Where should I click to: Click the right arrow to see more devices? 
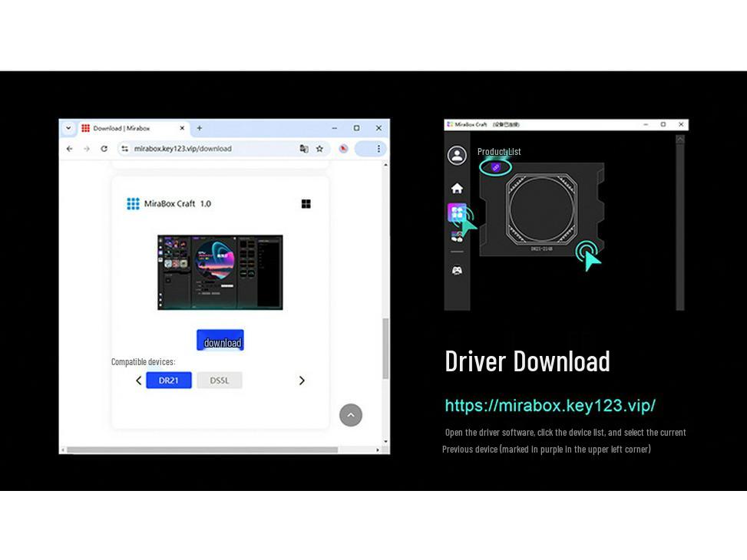coord(302,380)
